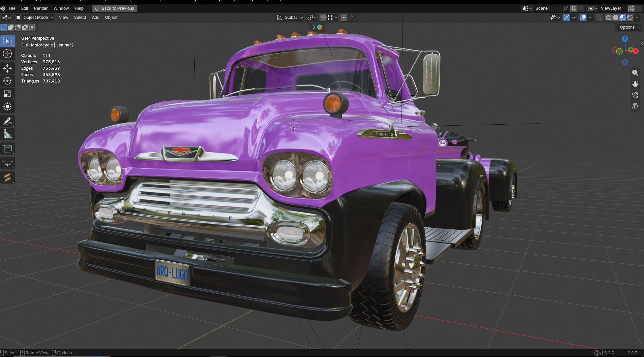Viewport: 644px width, 357px height.
Task: Toggle proportional editing button
Action: pyautogui.click(x=344, y=18)
